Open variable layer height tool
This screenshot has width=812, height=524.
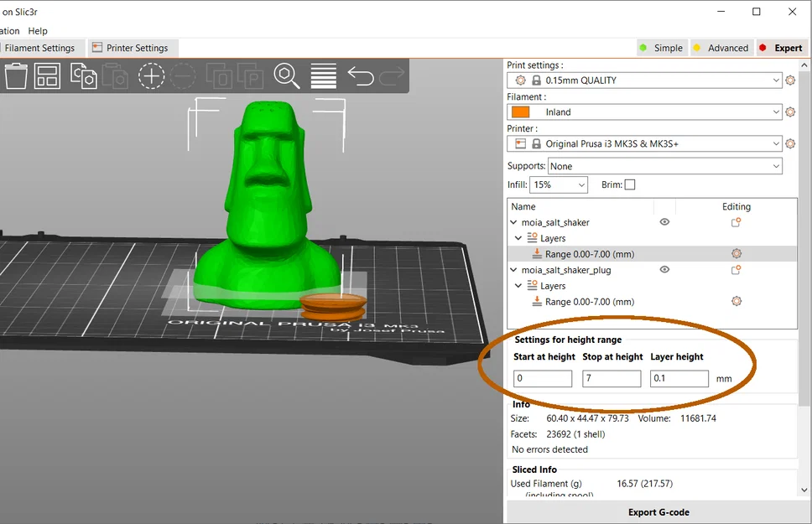[324, 76]
